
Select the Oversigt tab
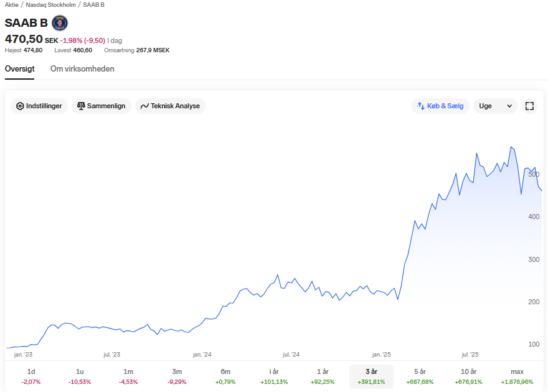point(19,69)
